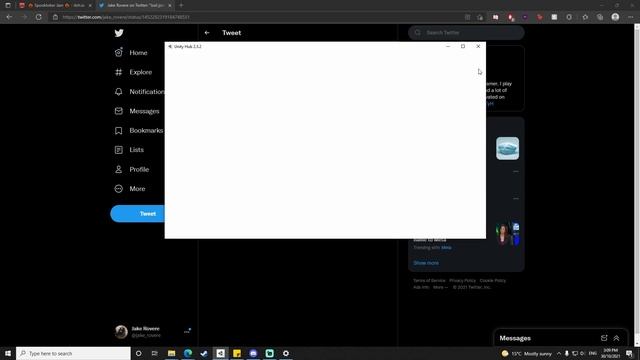Click the blue Tweet button
Screen dimensions: 640x360
138,214
